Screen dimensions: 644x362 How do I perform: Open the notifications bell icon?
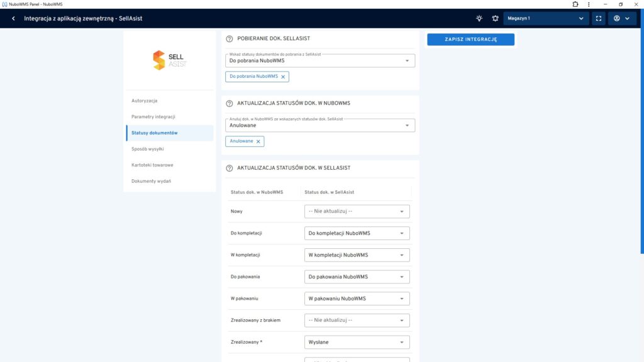495,18
